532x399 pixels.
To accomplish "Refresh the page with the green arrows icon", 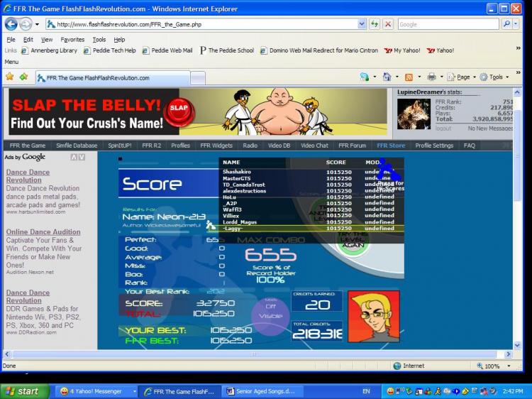I will [375, 24].
